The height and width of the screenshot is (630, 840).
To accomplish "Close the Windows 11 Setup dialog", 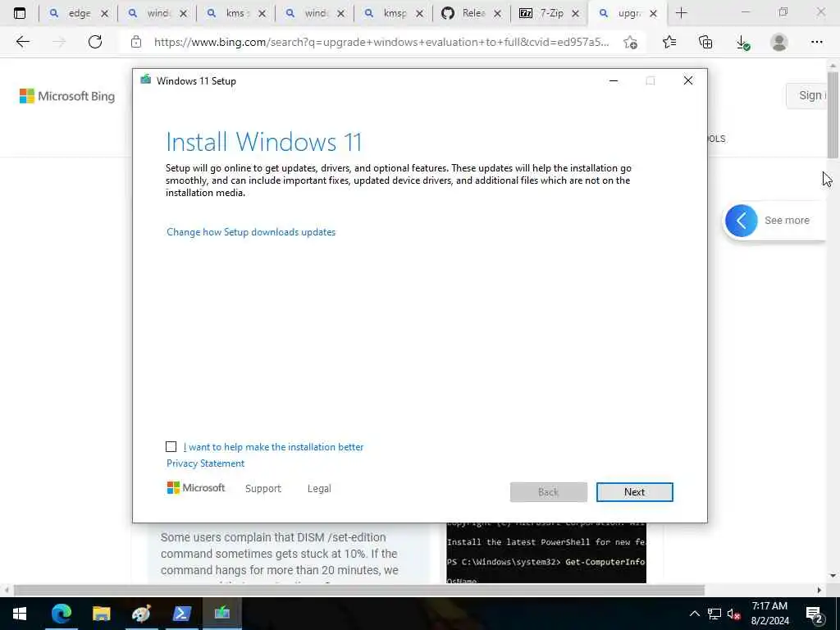I will click(x=688, y=80).
